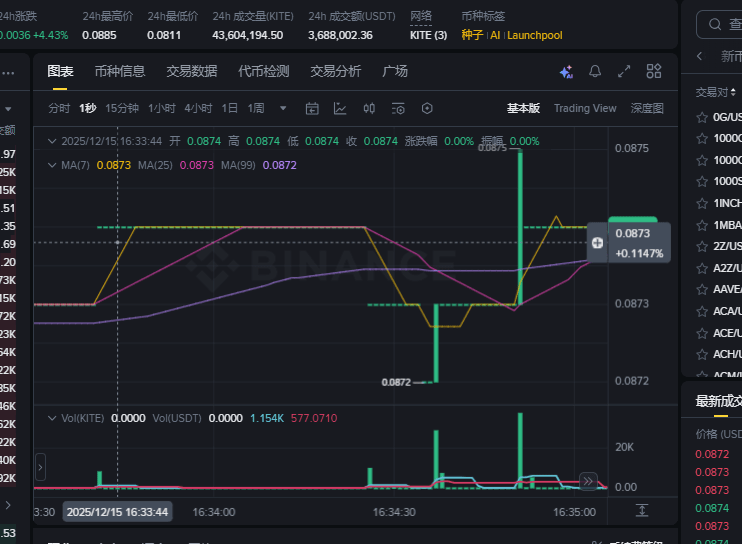Click the search magnifier icon
Image resolution: width=742 pixels, height=544 pixels.
pos(715,24)
